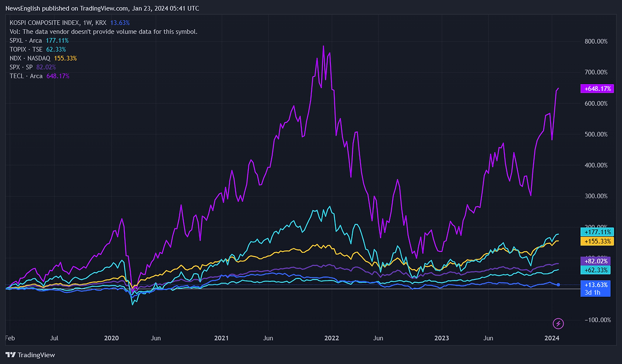Click the purple lightning bolt icon on the chart

(x=558, y=324)
